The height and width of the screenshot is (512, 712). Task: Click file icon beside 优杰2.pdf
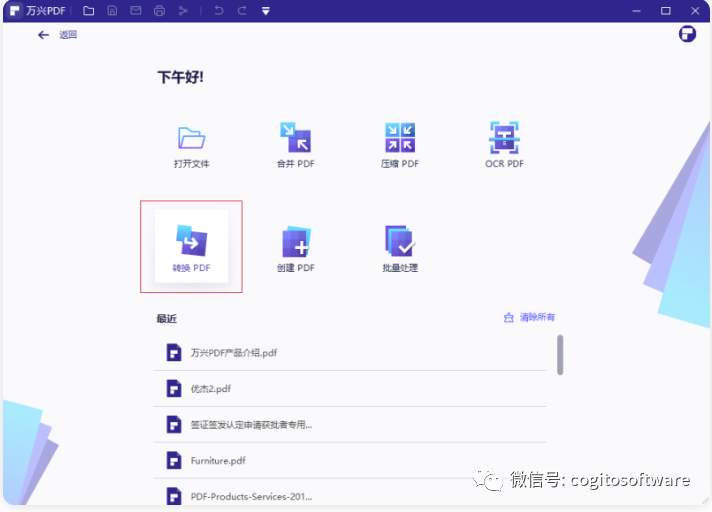coord(173,388)
